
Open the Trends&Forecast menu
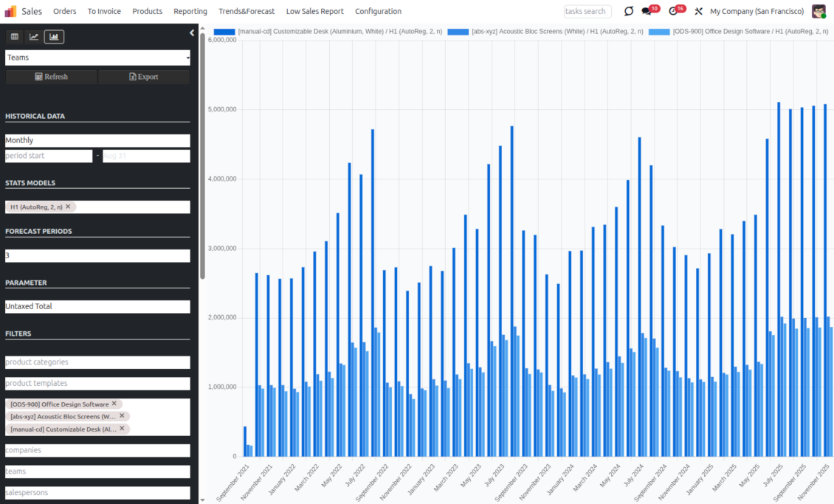click(247, 11)
